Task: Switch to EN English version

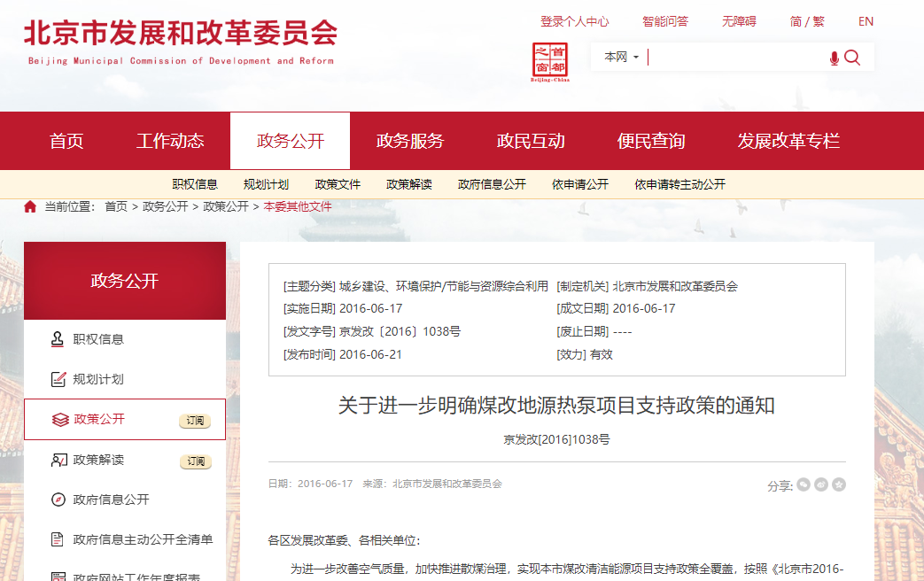Action: click(866, 22)
